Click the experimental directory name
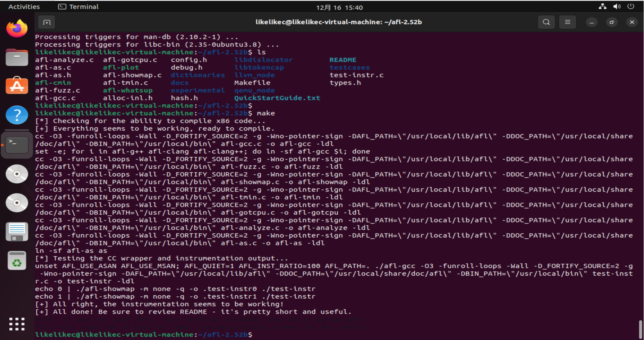The height and width of the screenshot is (340, 644). [198, 90]
